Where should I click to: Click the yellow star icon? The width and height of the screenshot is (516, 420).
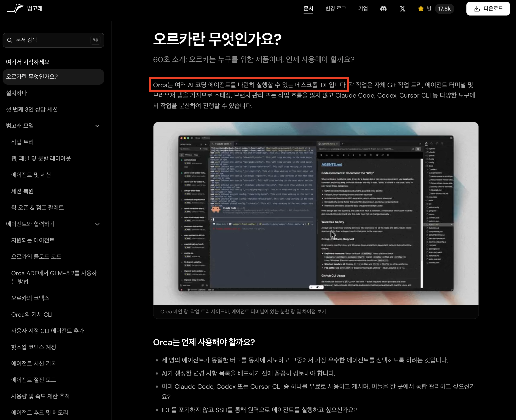point(421,9)
